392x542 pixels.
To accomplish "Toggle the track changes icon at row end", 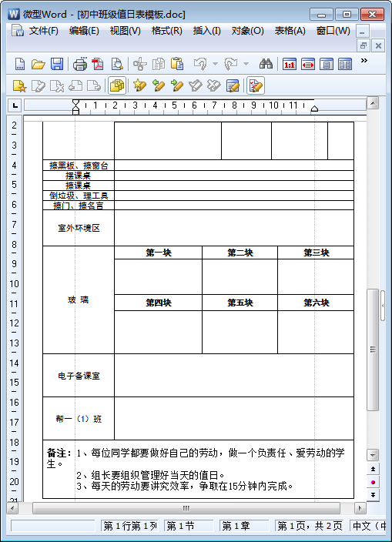I will [x=256, y=85].
